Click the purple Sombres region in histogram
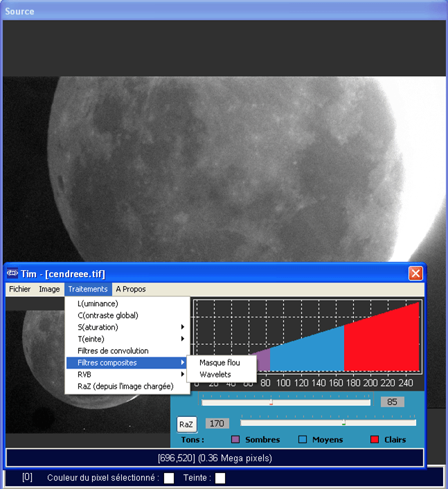Image resolution: width=448 pixels, height=489 pixels. click(263, 360)
